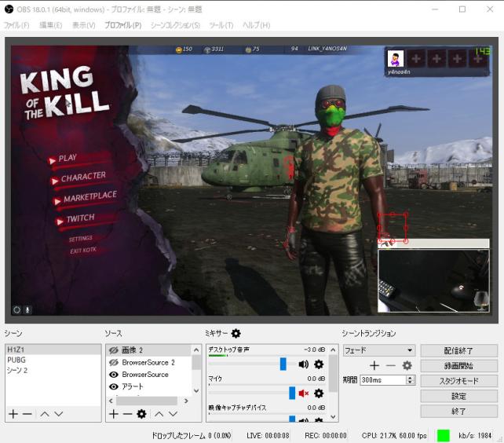Open the シーンコレクション menu
Viewport: 504px width, 443px height.
coord(175,25)
